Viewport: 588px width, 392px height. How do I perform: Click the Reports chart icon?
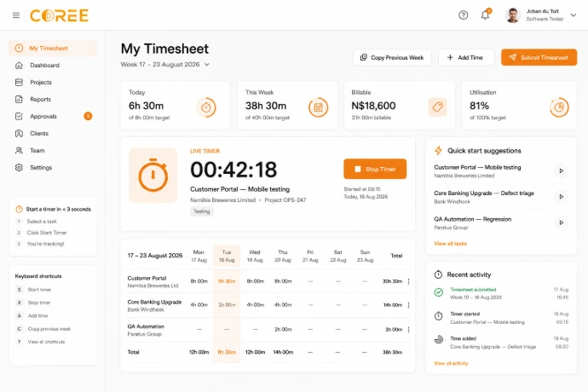point(19,100)
